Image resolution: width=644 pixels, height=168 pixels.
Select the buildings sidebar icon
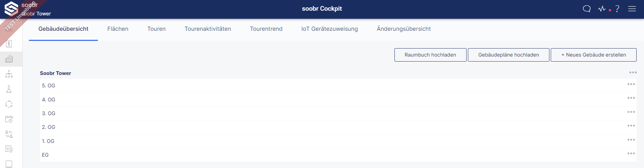click(9, 59)
